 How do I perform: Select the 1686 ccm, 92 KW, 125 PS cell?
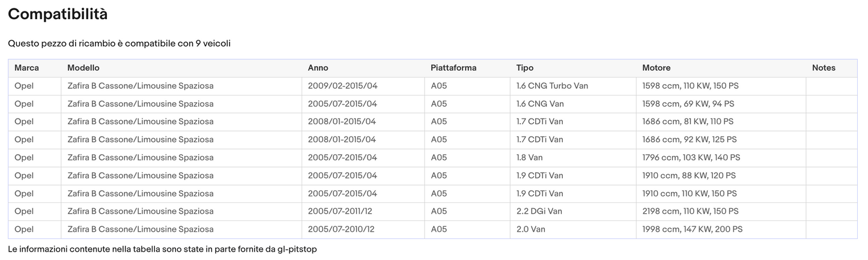689,139
